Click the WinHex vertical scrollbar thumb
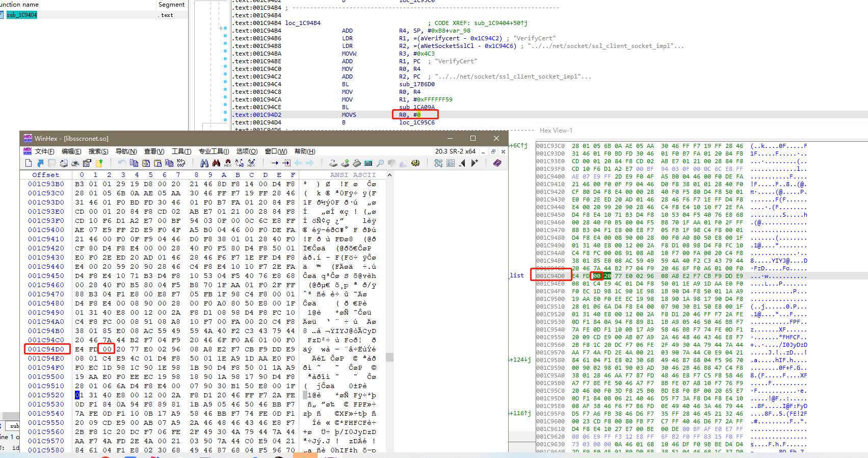 tap(390, 357)
